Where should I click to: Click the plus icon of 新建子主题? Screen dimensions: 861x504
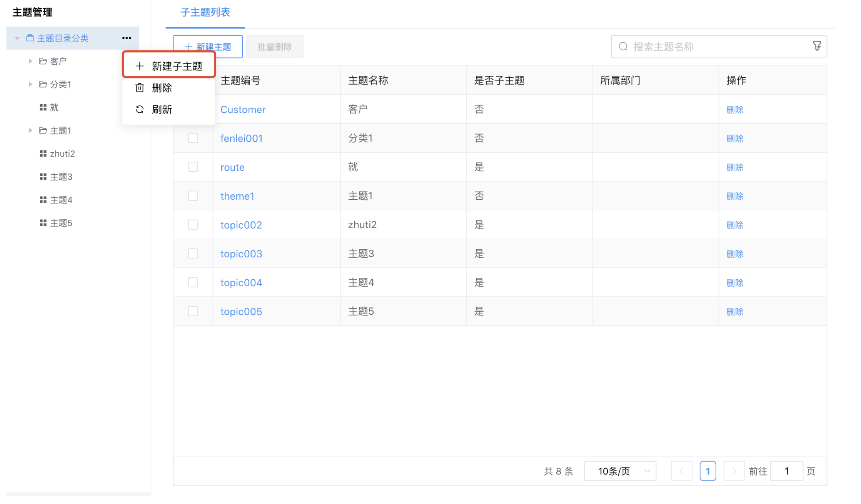140,66
